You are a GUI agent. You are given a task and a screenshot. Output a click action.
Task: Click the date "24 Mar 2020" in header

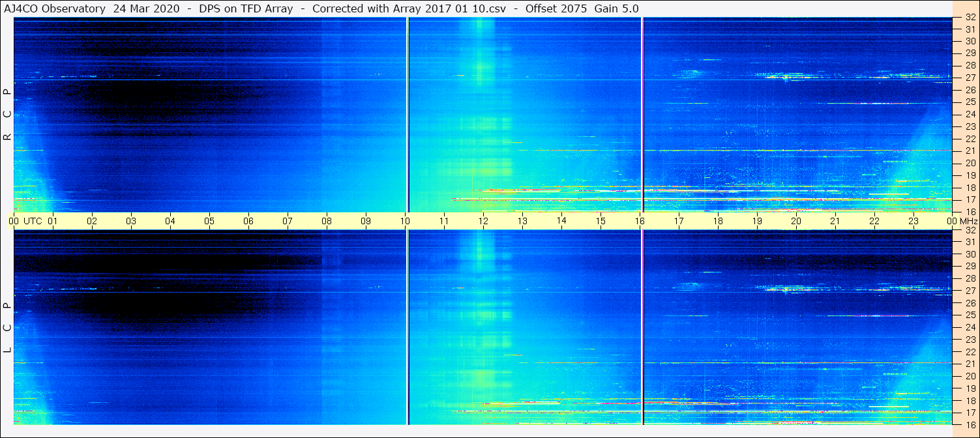147,8
